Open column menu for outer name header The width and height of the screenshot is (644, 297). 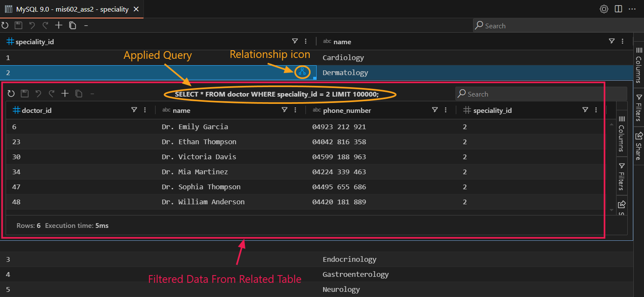[x=623, y=41]
